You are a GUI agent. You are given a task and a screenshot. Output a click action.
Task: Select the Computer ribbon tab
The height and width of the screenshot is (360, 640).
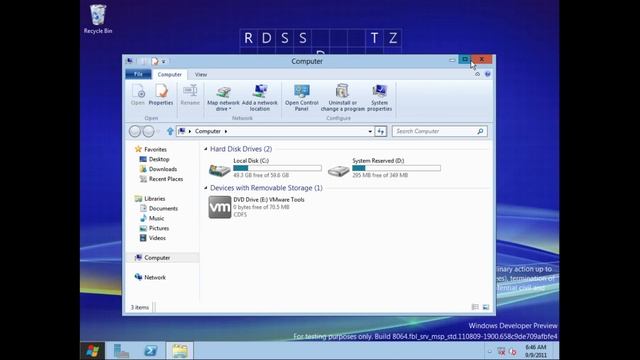tap(169, 74)
